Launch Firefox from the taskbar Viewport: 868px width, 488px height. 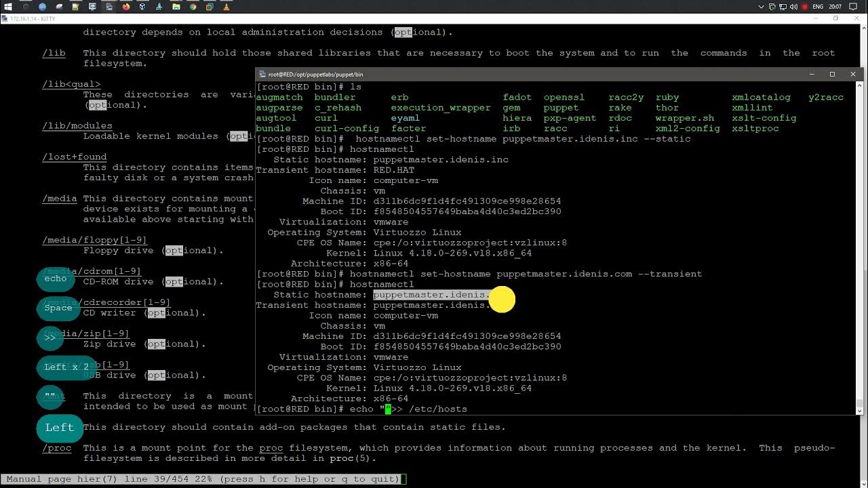tap(126, 7)
